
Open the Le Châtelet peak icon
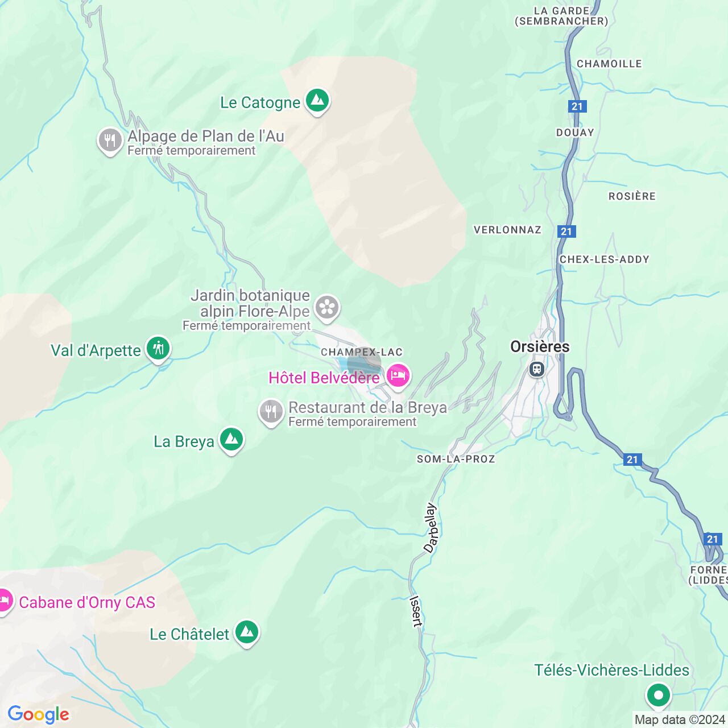click(x=246, y=633)
